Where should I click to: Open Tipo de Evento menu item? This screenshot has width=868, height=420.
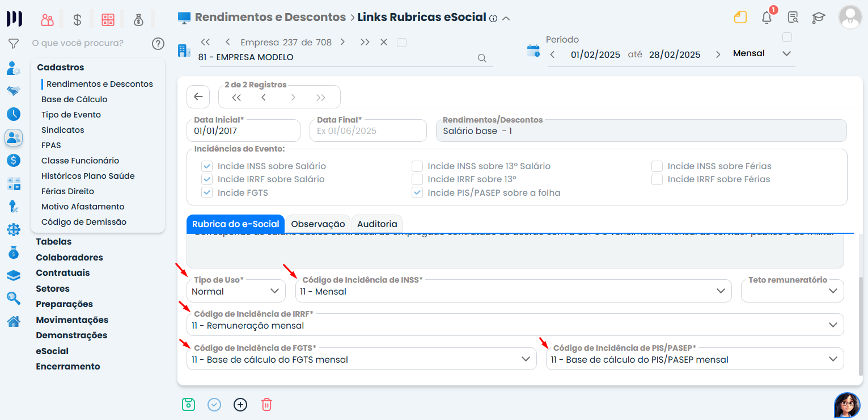(71, 115)
